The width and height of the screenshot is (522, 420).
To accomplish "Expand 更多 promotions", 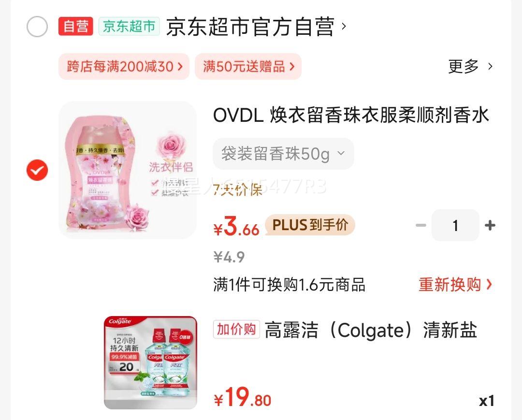I will 470,66.
